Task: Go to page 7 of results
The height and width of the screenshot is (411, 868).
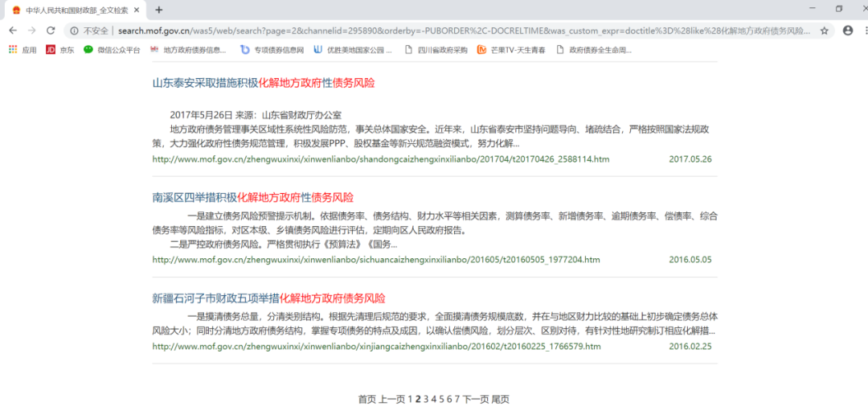Action: [457, 399]
